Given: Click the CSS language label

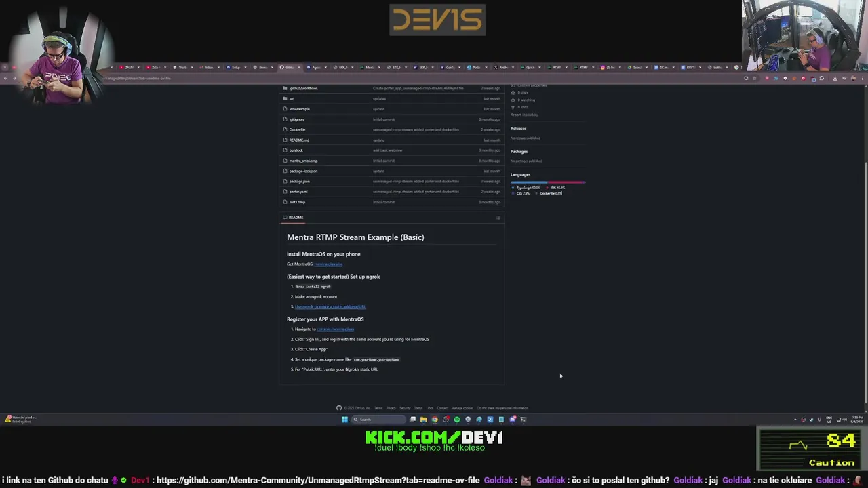Looking at the screenshot, I should click(523, 194).
